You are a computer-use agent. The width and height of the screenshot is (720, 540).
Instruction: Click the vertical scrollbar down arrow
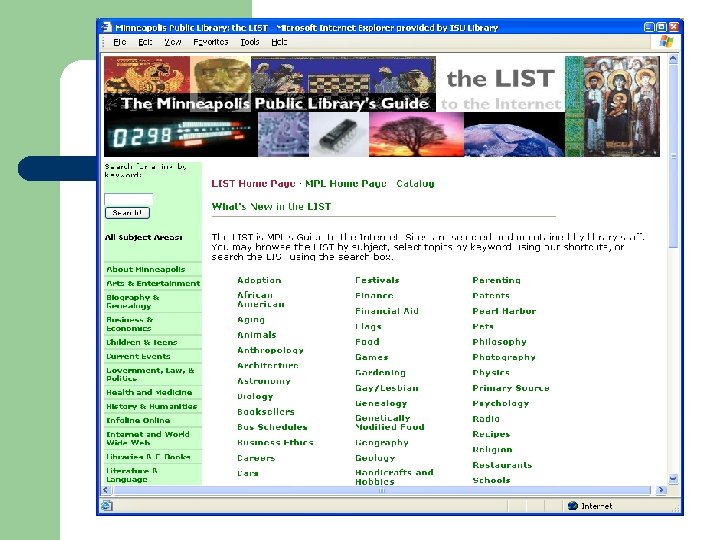673,478
